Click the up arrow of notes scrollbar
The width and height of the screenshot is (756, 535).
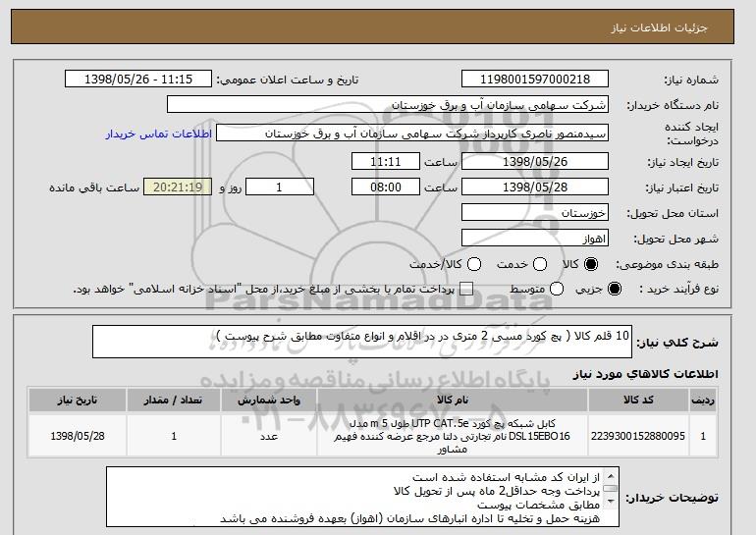tap(611, 476)
